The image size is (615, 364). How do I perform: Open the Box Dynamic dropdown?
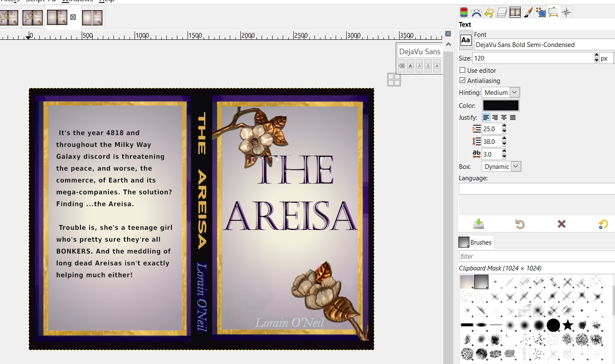tap(501, 166)
